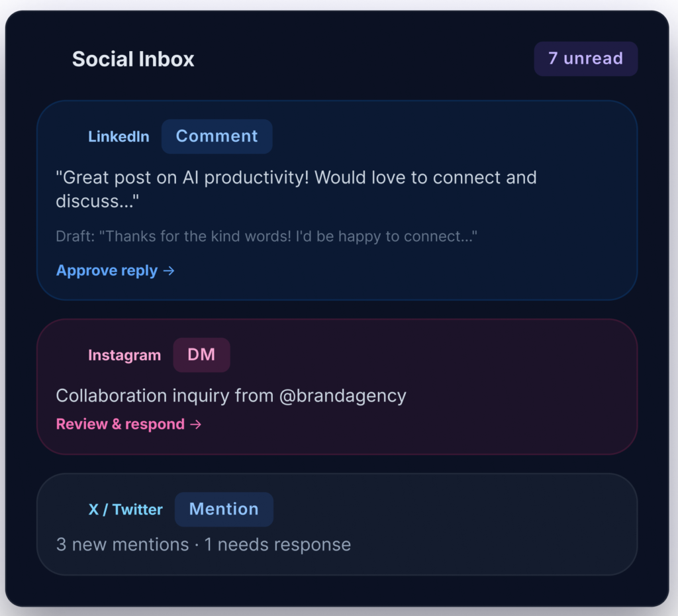Viewport: 678px width, 616px height.
Task: Click the "7 unread" badge
Action: coord(585,59)
